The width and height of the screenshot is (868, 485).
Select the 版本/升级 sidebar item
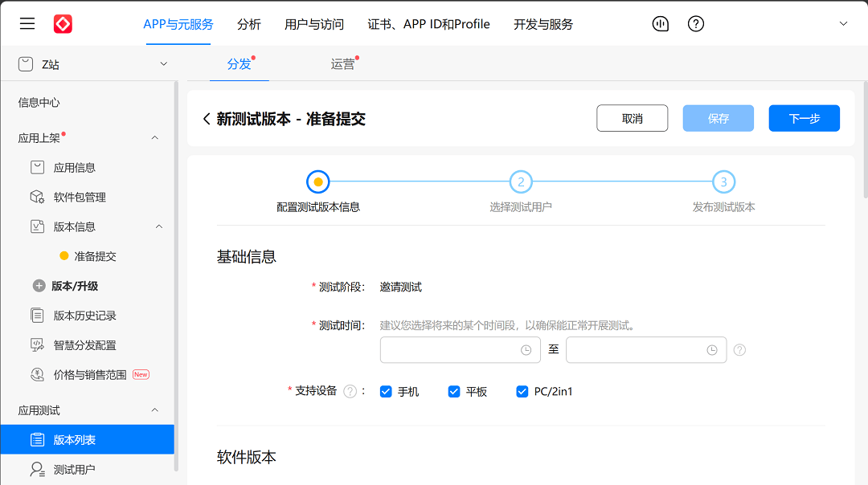pyautogui.click(x=75, y=286)
